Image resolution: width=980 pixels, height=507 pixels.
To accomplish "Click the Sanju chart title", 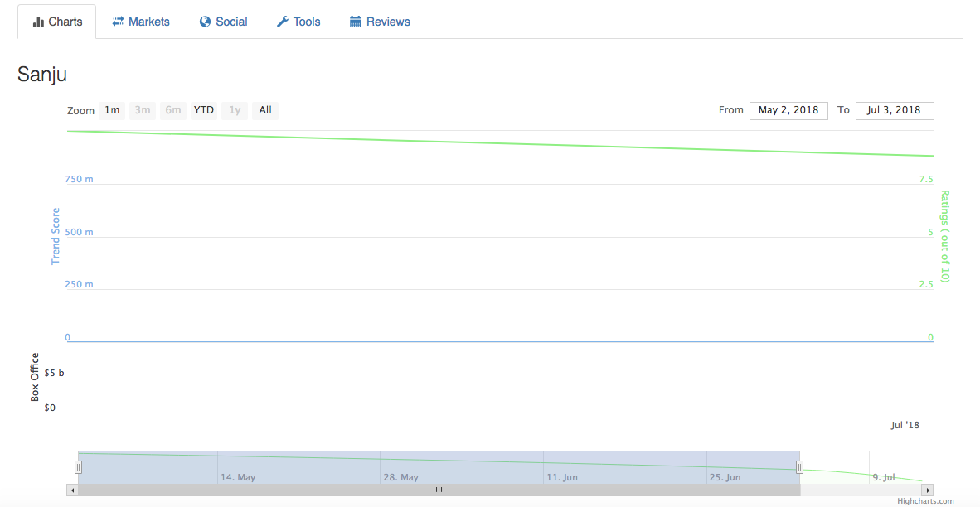I will pos(42,75).
